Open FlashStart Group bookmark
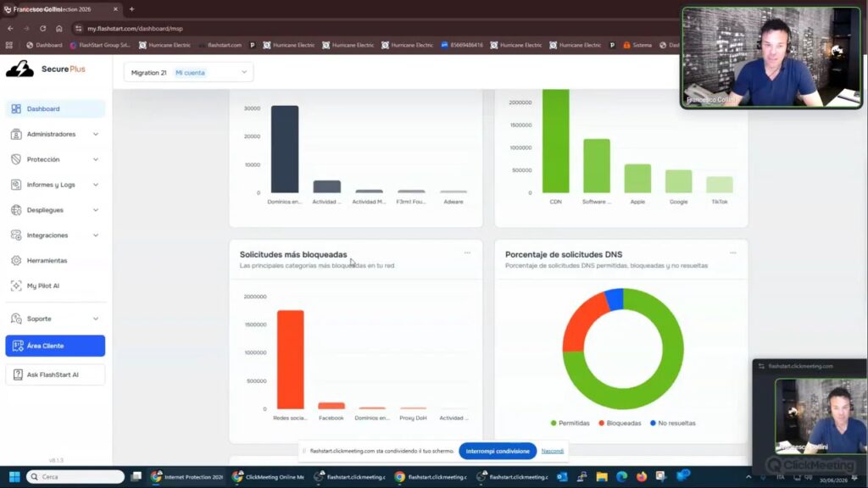 (100, 45)
